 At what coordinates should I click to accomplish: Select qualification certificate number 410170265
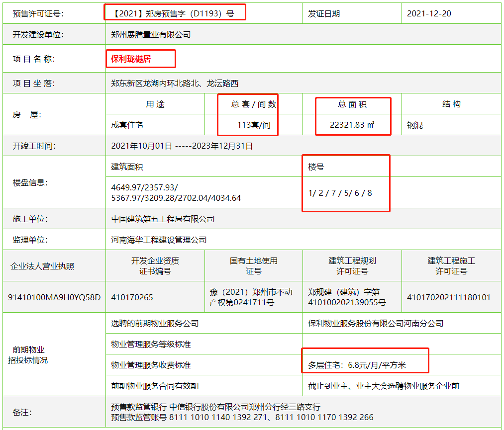(x=132, y=297)
